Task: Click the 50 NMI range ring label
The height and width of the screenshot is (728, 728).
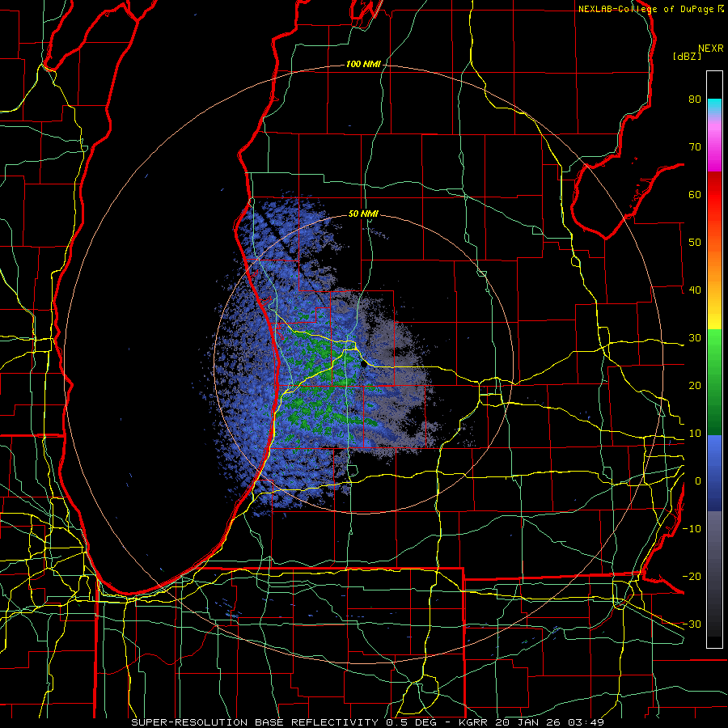Action: 363,214
